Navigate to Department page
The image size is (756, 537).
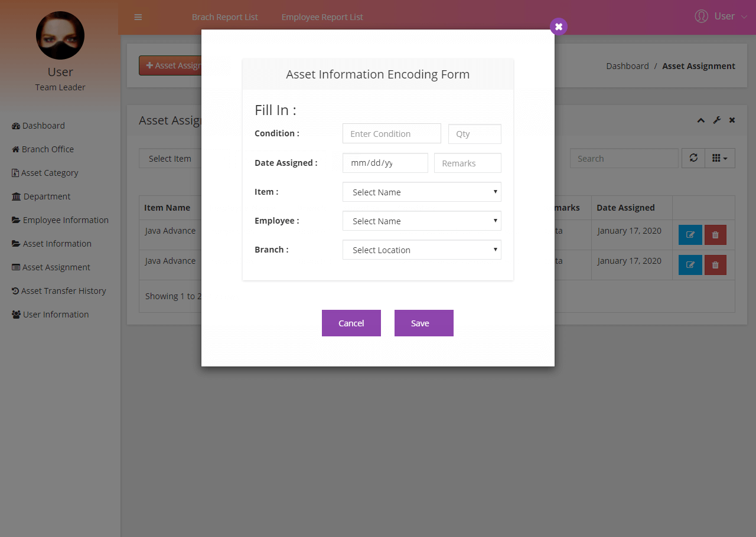[x=41, y=197]
